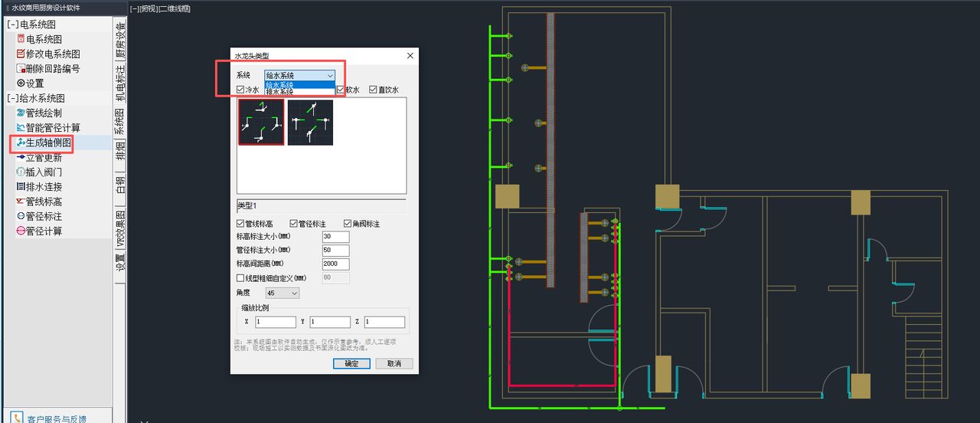Open 设置 under 电系统图
Viewport: 980px width, 423px height.
[x=30, y=83]
